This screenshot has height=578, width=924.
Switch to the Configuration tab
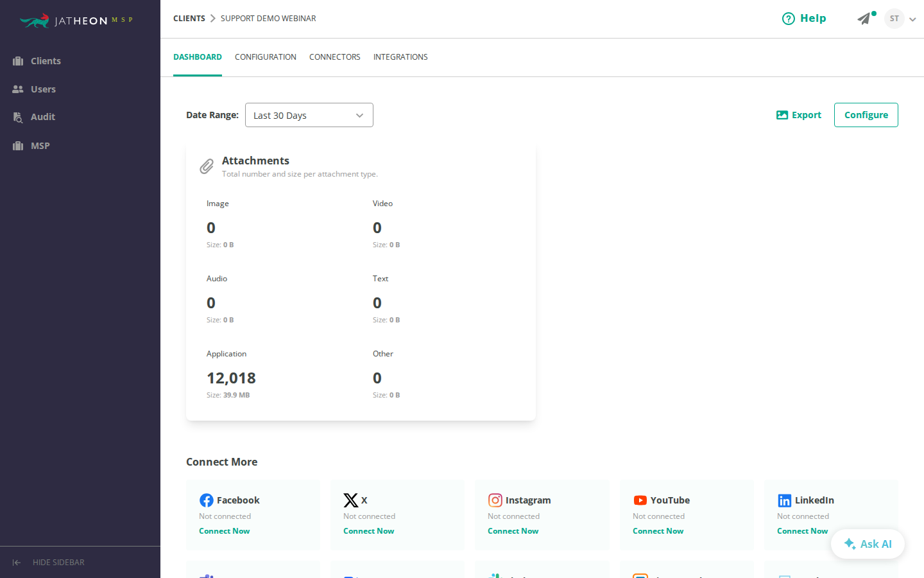pos(266,57)
